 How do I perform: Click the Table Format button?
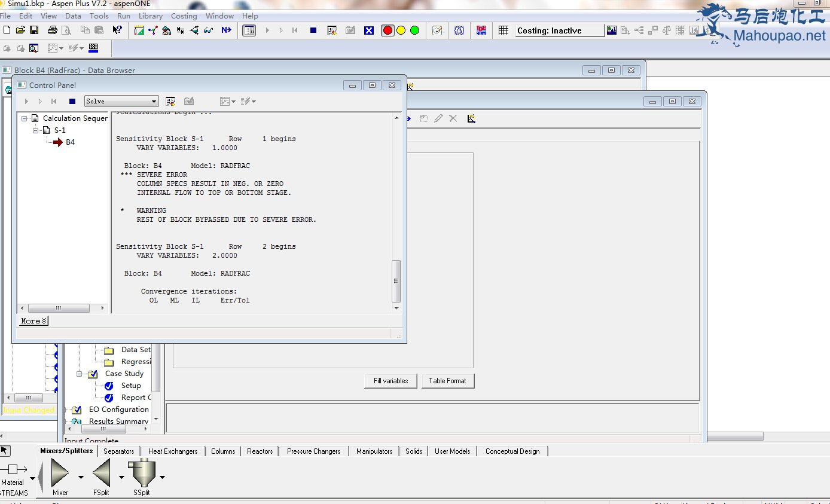(x=447, y=381)
